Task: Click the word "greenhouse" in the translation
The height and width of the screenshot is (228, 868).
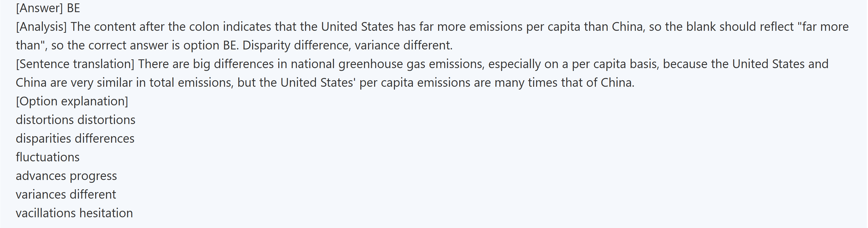Action: [371, 64]
